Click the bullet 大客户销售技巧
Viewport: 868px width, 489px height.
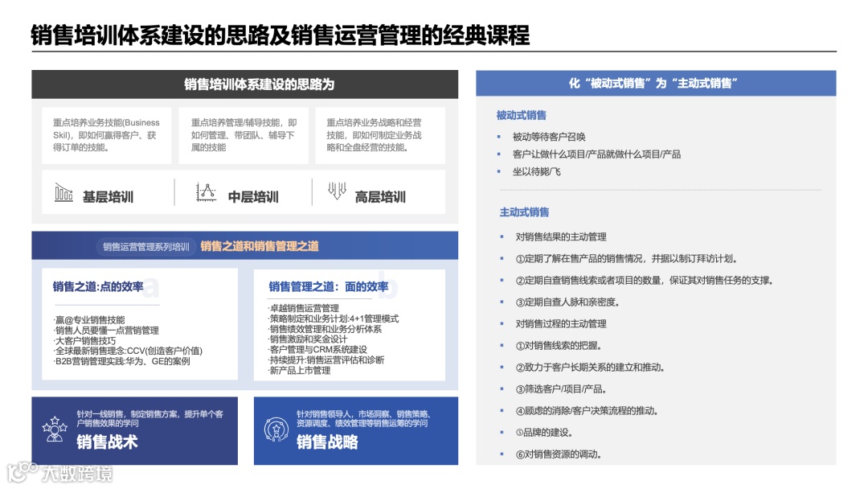coord(84,340)
